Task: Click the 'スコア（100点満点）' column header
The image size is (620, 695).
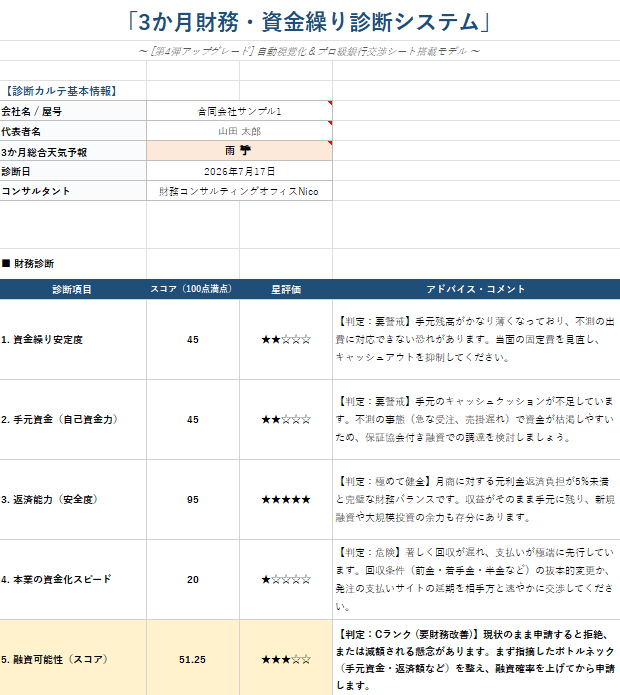Action: tap(193, 289)
